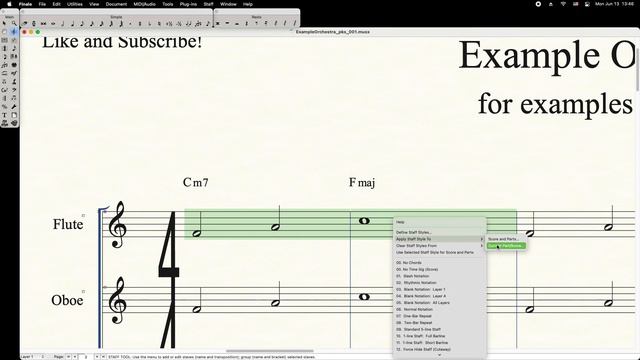Select the tie tool in Simple palette
This screenshot has width=640, height=360.
[189, 24]
